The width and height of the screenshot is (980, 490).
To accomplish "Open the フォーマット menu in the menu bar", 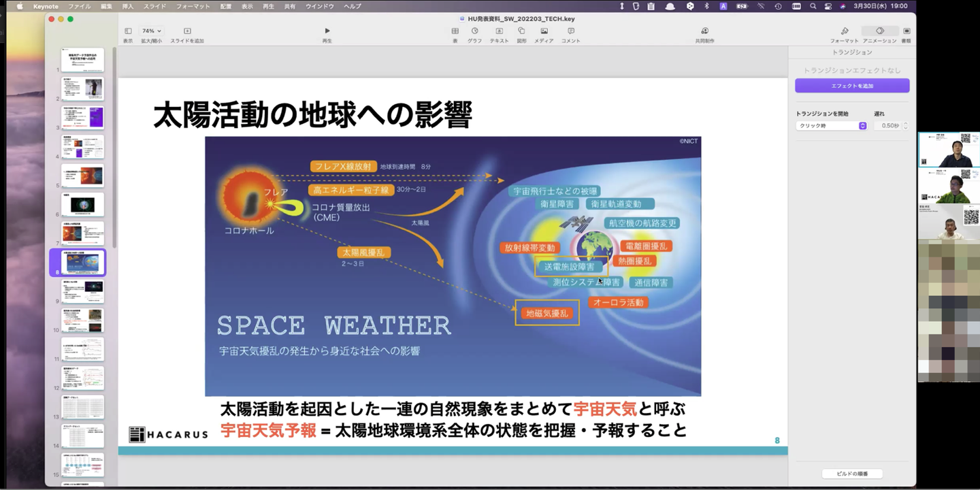I will click(193, 6).
